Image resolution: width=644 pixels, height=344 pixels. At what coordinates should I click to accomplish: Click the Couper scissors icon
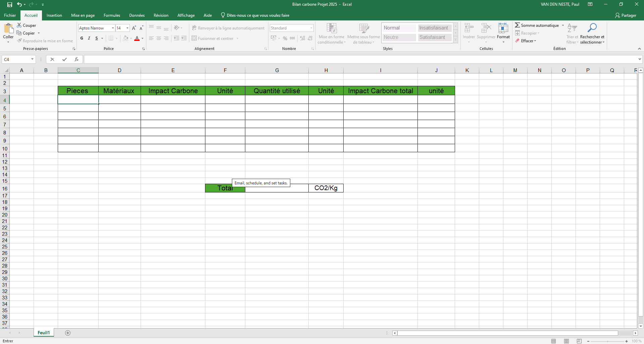point(19,25)
